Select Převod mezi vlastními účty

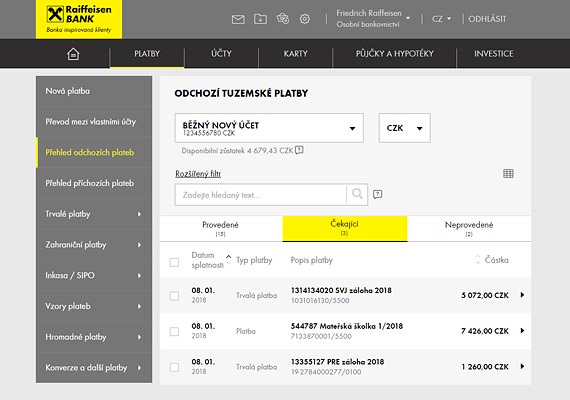click(x=94, y=122)
